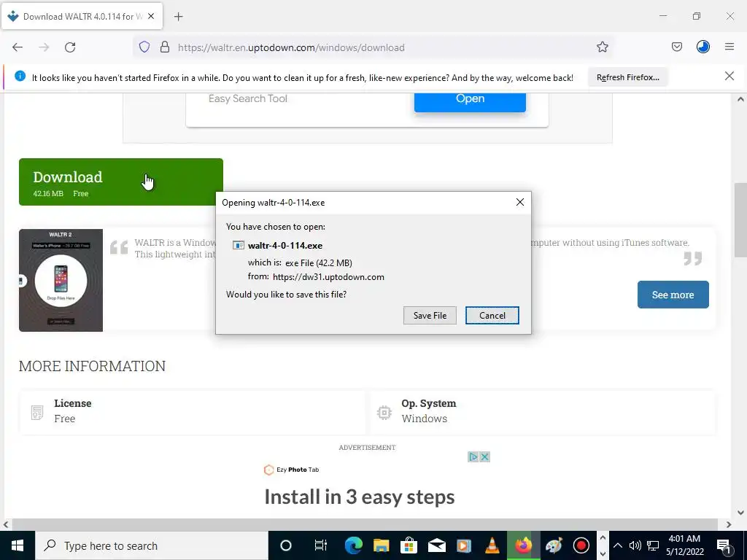Image resolution: width=747 pixels, height=560 pixels.
Task: Open the tracking protection shield icon
Action: [144, 47]
